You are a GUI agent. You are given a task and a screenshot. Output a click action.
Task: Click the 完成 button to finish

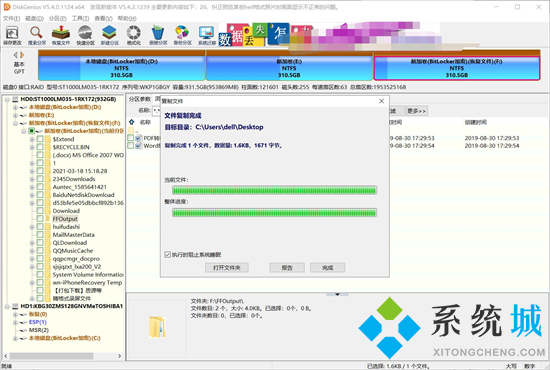point(327,268)
